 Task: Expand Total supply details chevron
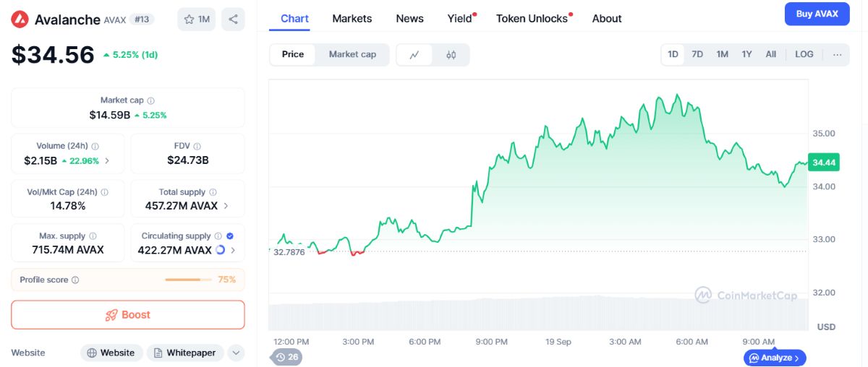click(x=226, y=206)
